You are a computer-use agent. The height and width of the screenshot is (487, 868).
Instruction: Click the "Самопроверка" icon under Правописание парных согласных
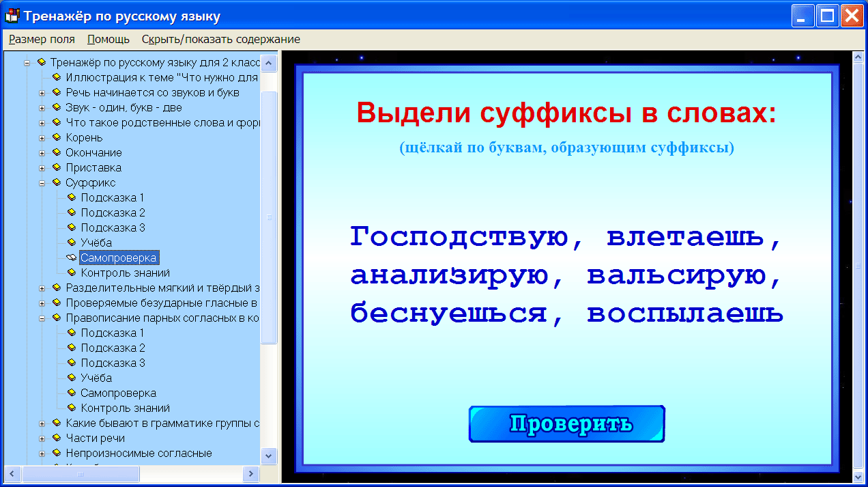[x=72, y=393]
